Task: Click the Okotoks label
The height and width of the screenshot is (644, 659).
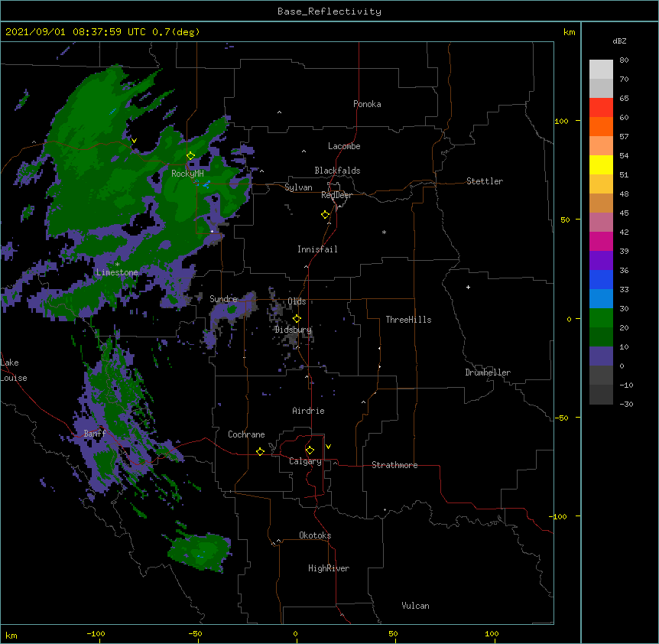Action: [x=315, y=535]
